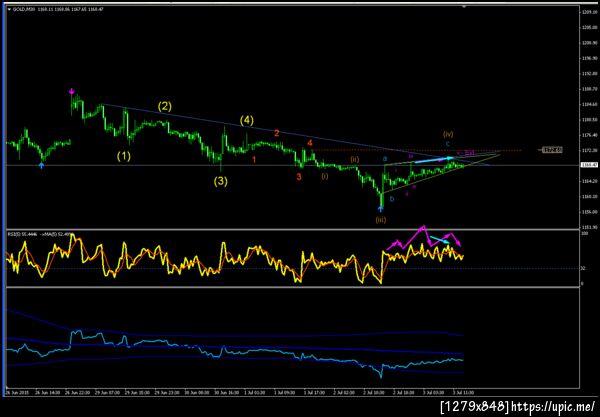
Task: Select the magenta down arrow above the price peak
Action: pos(72,91)
